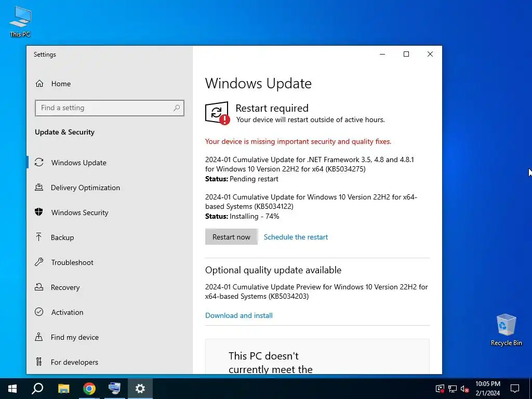Click the Settings gear taskbar button
The image size is (532, 399).
pos(140,389)
